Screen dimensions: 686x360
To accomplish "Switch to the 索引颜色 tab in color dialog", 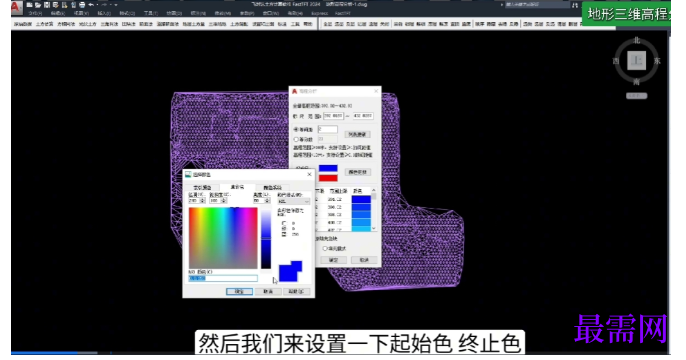I will pos(202,187).
